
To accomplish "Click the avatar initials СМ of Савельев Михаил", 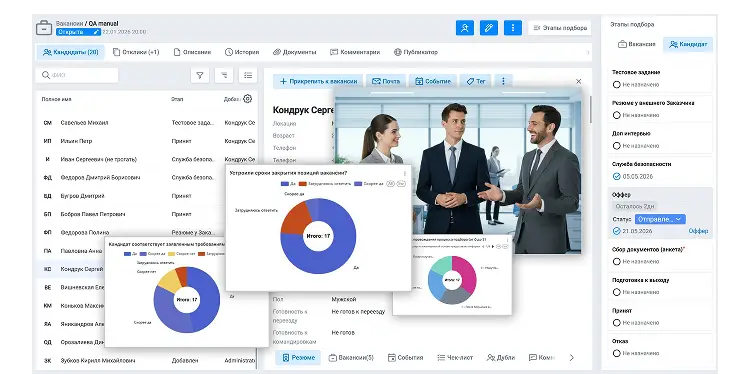I will 47,123.
